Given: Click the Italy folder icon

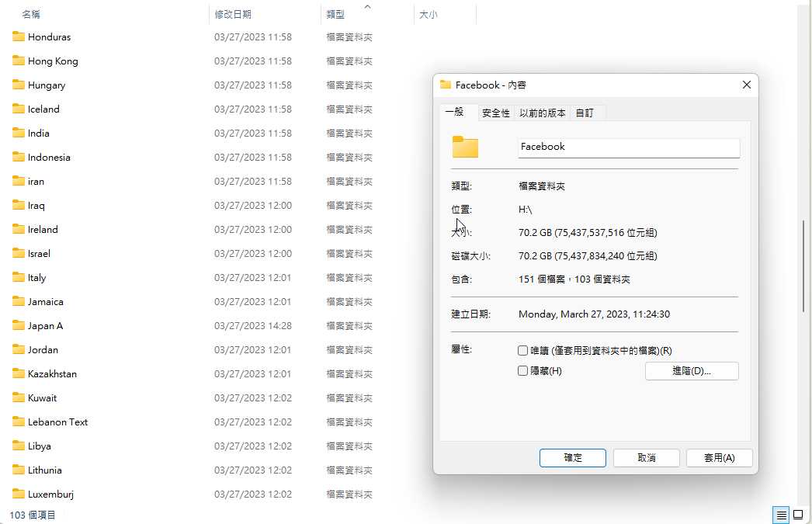Looking at the screenshot, I should point(19,277).
